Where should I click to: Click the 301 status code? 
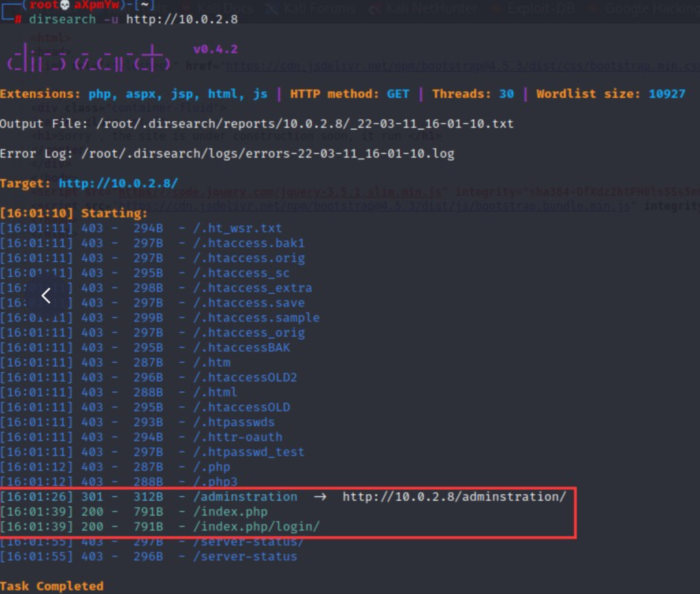pos(92,497)
